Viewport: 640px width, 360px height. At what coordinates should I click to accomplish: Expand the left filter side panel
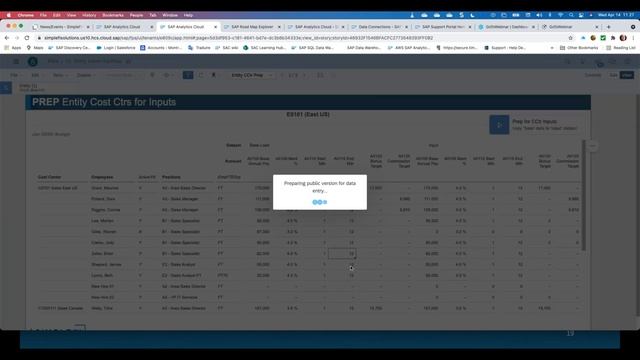6,88
